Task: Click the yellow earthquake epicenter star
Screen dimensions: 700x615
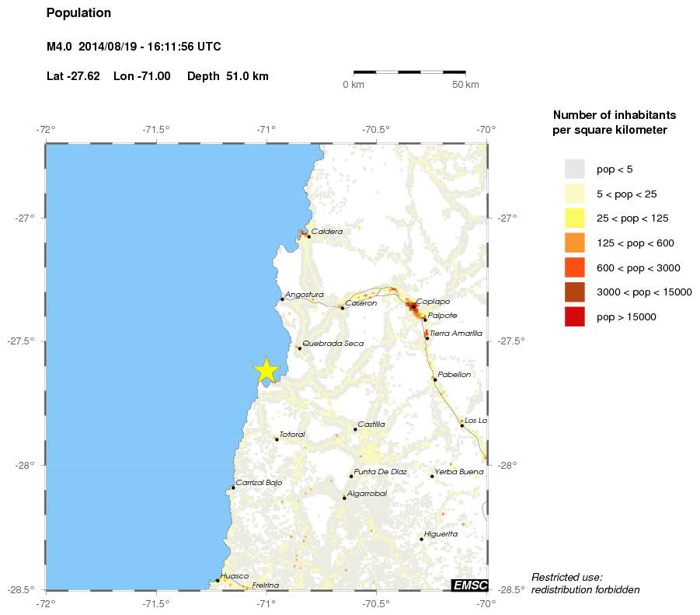Action: click(266, 371)
